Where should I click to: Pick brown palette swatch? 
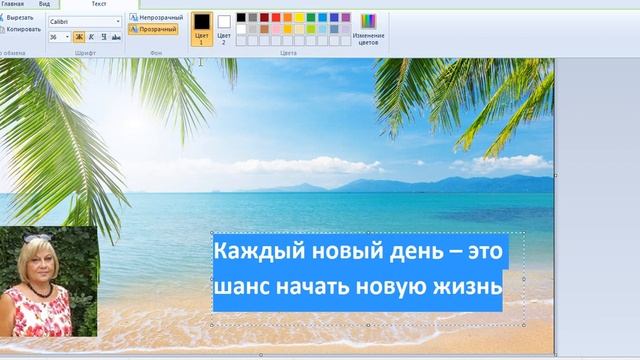(x=264, y=29)
